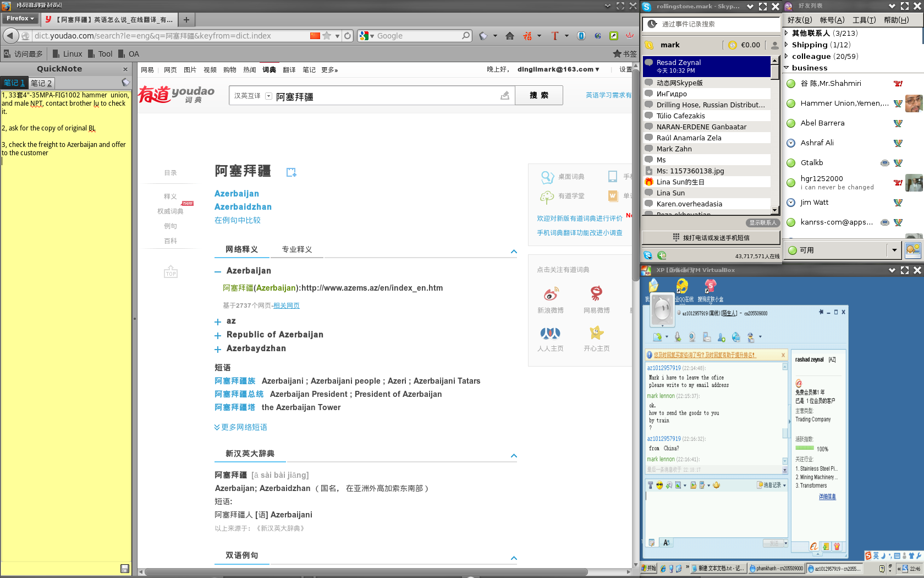Open emoticon smiley picker in TradeManager chat
Viewport: 924px width, 578px height.
point(659,485)
